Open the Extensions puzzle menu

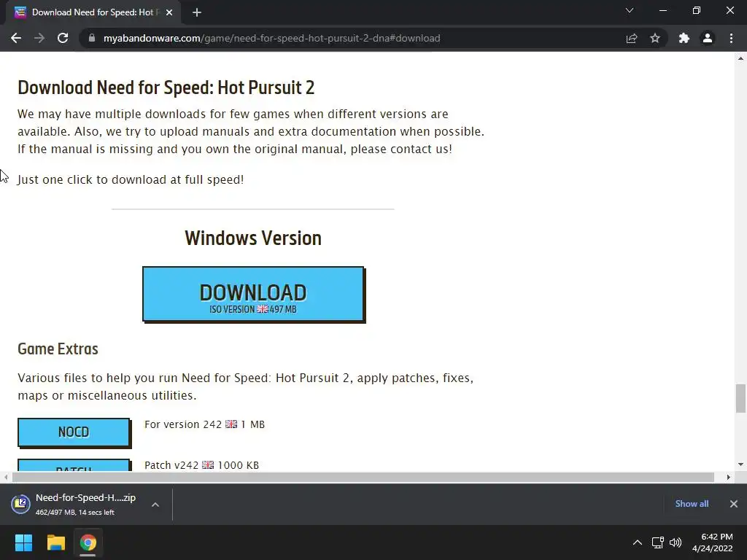coord(684,38)
